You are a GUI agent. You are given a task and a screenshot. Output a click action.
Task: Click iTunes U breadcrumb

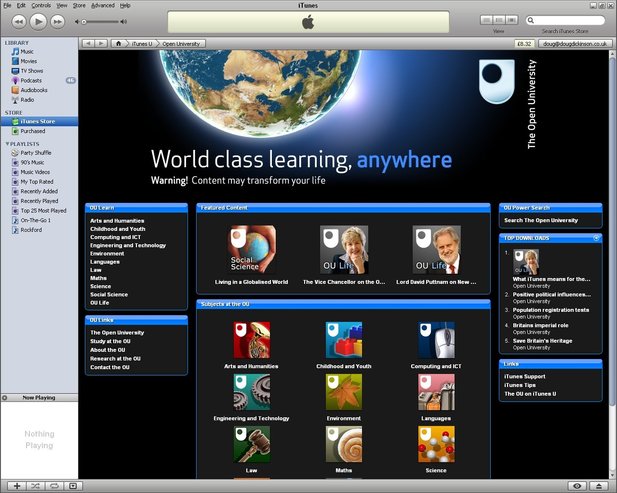(142, 44)
